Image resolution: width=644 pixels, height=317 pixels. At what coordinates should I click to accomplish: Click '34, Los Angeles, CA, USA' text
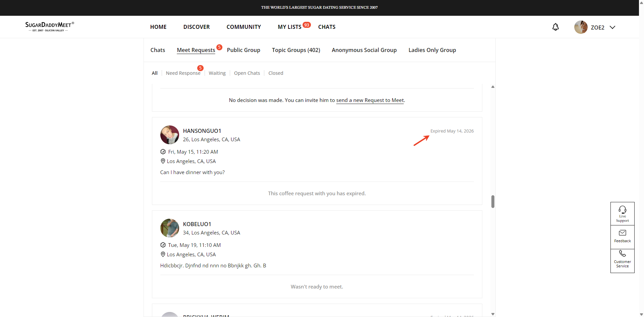212,233
